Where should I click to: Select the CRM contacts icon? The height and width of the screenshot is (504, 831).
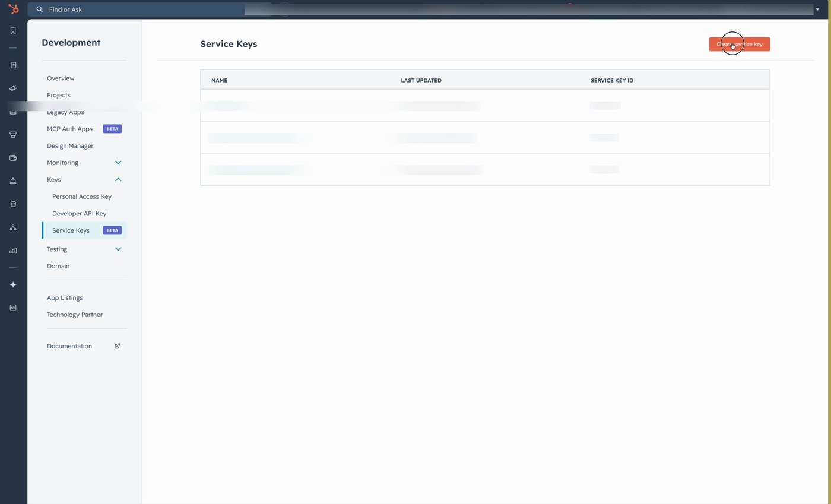click(13, 65)
